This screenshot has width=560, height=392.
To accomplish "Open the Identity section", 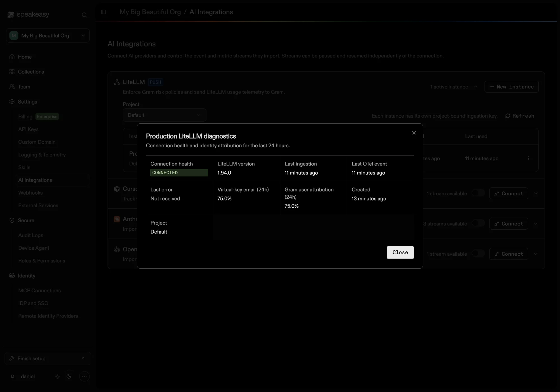I will pos(26,276).
